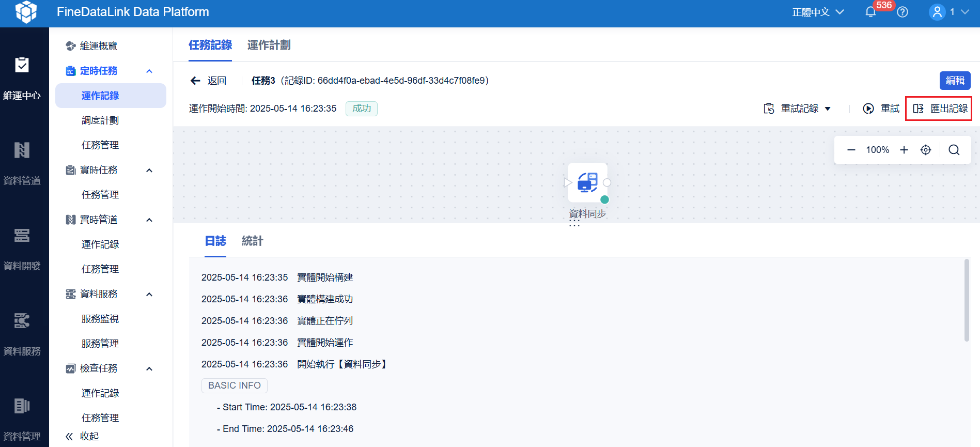Image resolution: width=980 pixels, height=447 pixels.
Task: Select the 日誌 log tab
Action: pos(215,241)
